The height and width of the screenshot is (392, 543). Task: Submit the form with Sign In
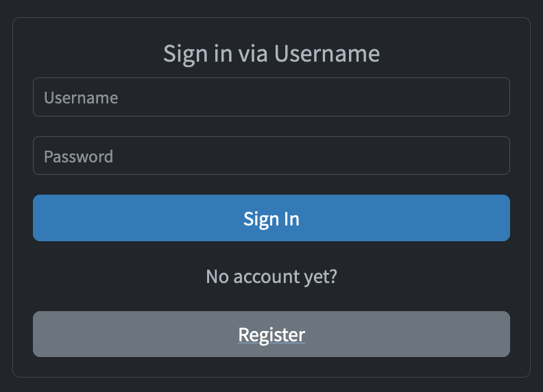[x=271, y=218]
